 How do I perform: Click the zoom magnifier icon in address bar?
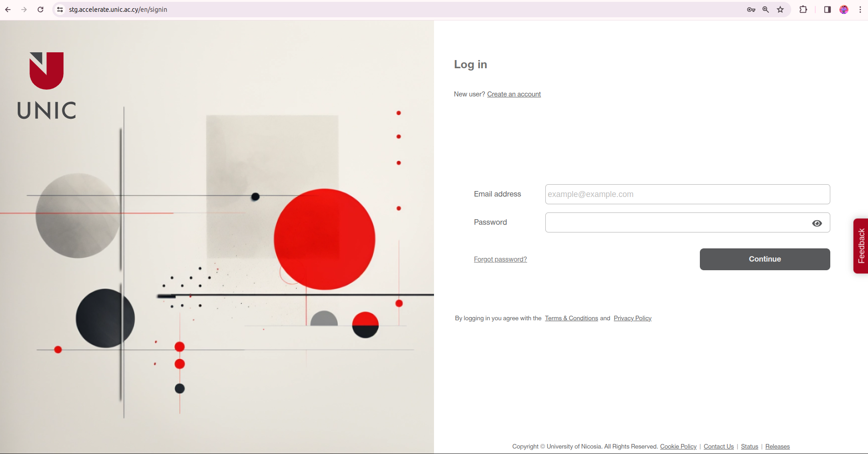pyautogui.click(x=766, y=10)
